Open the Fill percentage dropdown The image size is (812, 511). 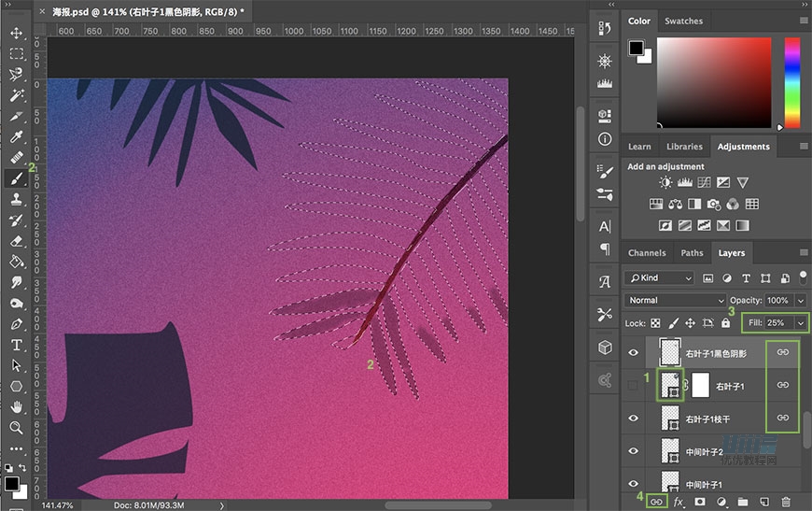(800, 322)
